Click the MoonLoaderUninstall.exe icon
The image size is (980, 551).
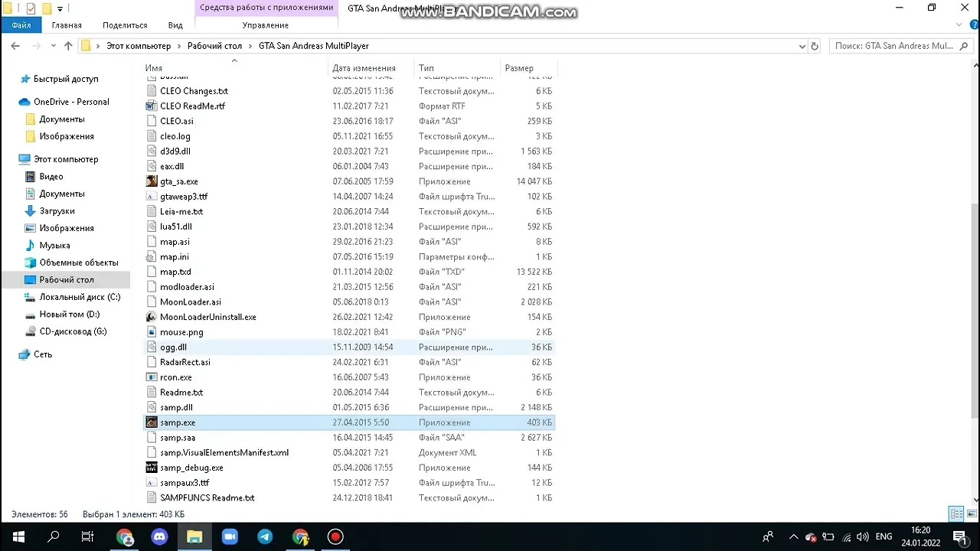click(x=152, y=317)
